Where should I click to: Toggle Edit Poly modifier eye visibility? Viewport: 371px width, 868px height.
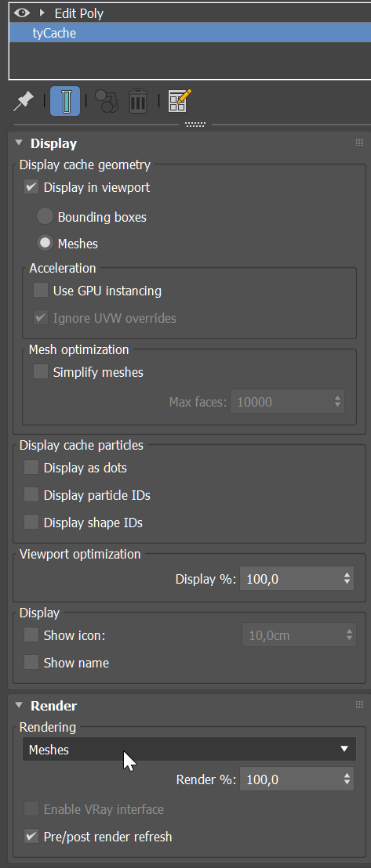pyautogui.click(x=22, y=13)
